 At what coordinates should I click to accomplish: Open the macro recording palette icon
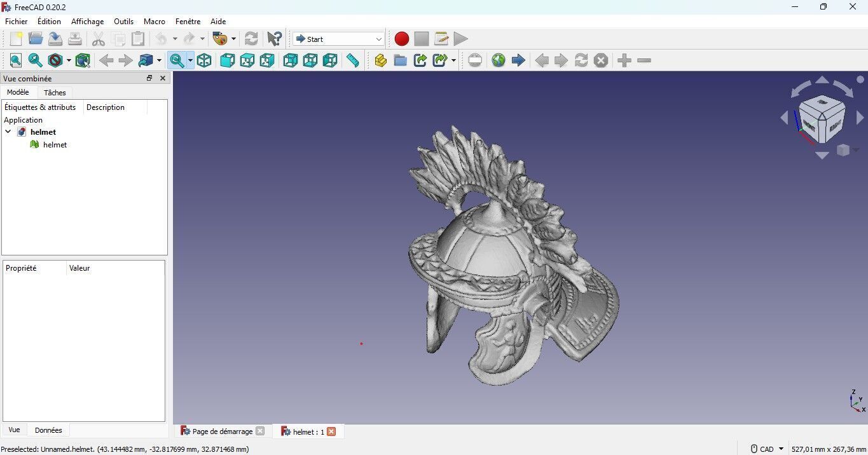pyautogui.click(x=220, y=39)
